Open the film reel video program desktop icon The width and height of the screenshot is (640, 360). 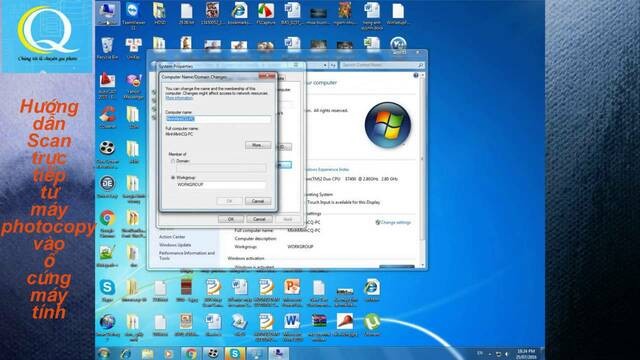[107, 154]
